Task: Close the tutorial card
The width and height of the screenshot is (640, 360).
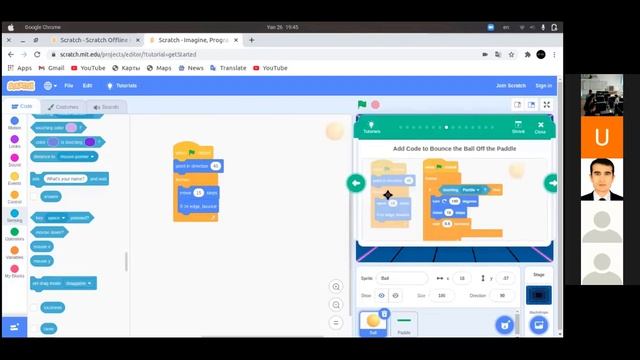Action: click(x=540, y=127)
